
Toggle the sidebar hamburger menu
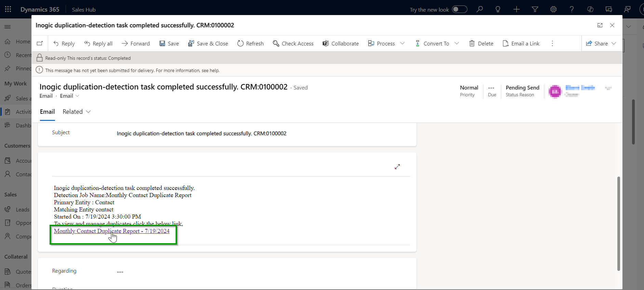8,27
